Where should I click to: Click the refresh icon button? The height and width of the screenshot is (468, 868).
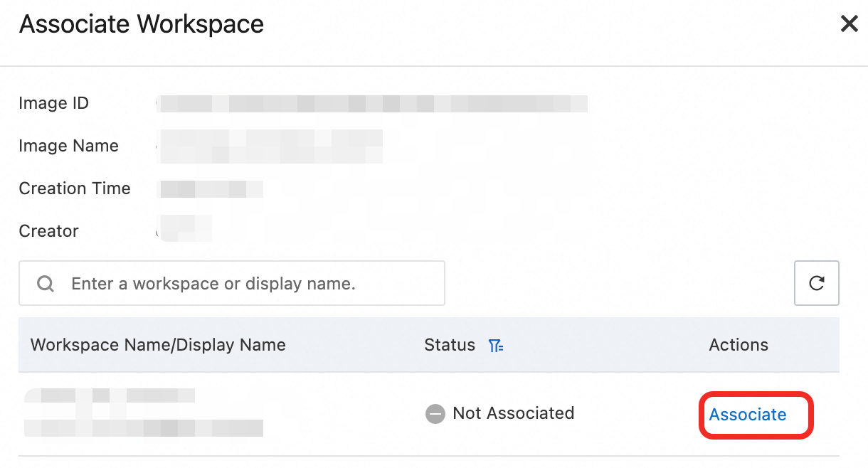[x=816, y=283]
